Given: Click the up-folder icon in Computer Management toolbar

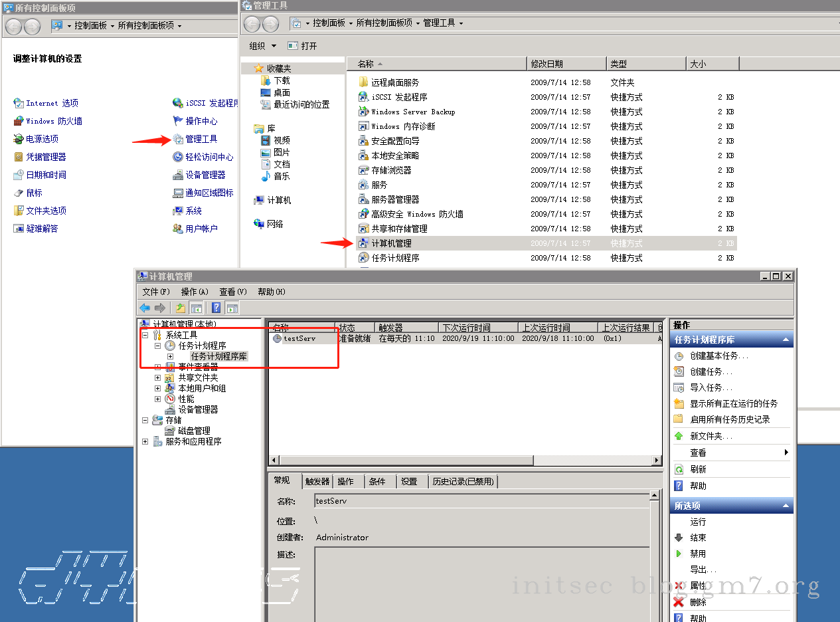Looking at the screenshot, I should (x=180, y=308).
